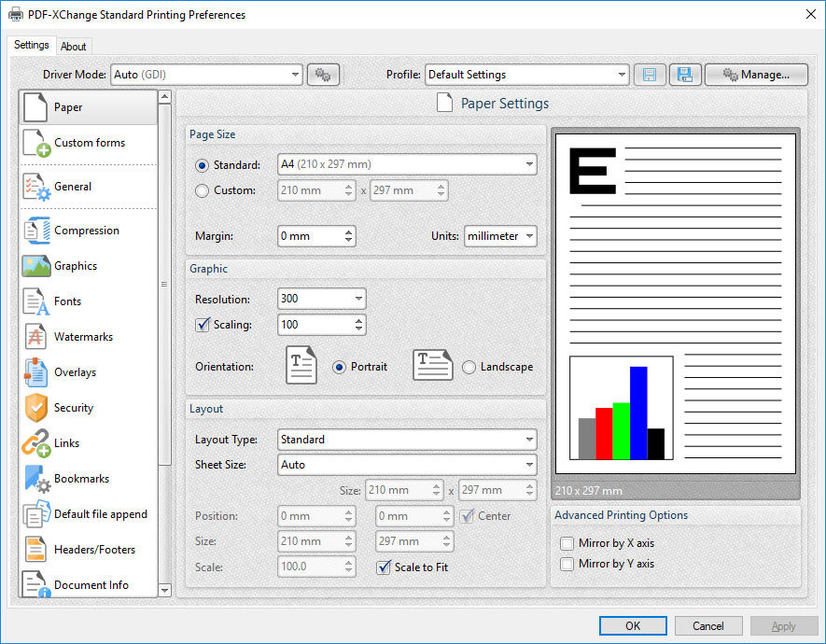This screenshot has height=644, width=826.
Task: Open Headers/Footers settings icon
Action: tap(35, 550)
